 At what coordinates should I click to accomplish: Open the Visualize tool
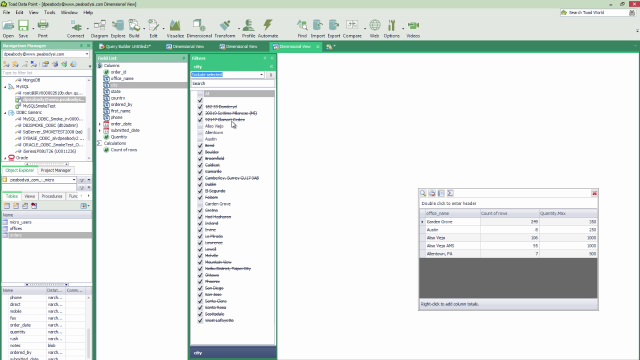[x=175, y=29]
